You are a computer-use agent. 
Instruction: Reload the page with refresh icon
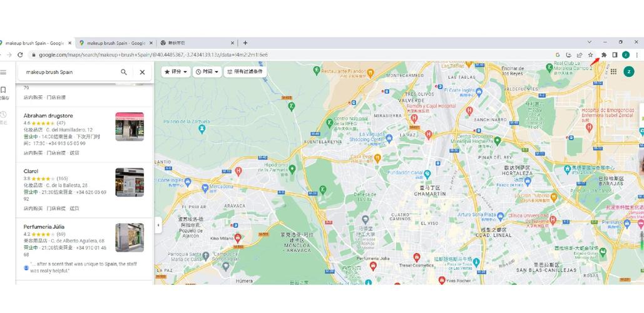[x=20, y=54]
